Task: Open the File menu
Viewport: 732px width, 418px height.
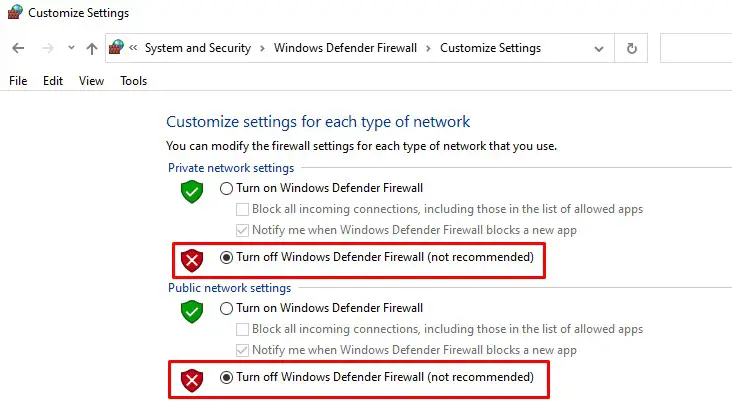Action: [x=18, y=81]
